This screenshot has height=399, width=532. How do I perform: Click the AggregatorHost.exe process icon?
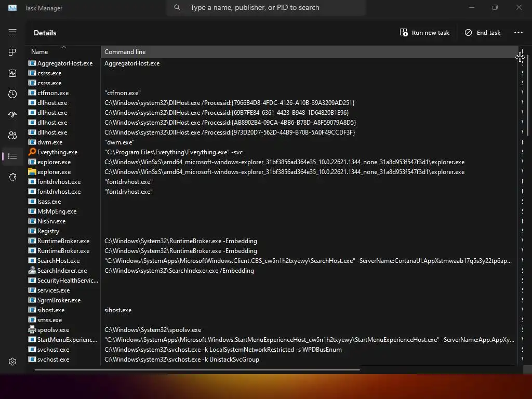tap(32, 63)
